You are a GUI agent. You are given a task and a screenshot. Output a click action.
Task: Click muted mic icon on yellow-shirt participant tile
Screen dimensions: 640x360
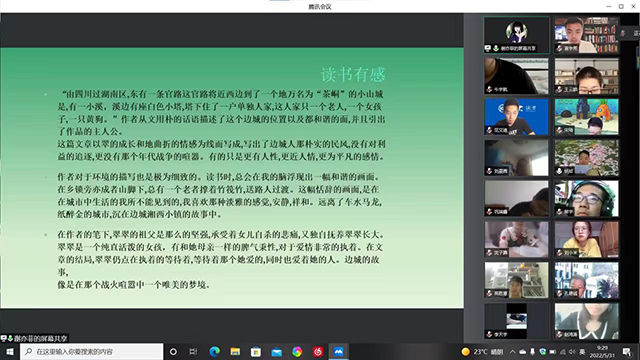pos(559,253)
